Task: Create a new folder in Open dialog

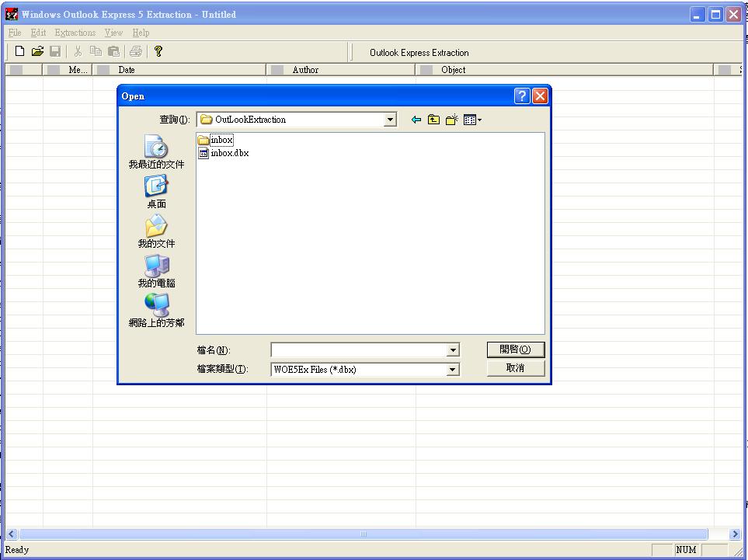Action: click(x=452, y=120)
